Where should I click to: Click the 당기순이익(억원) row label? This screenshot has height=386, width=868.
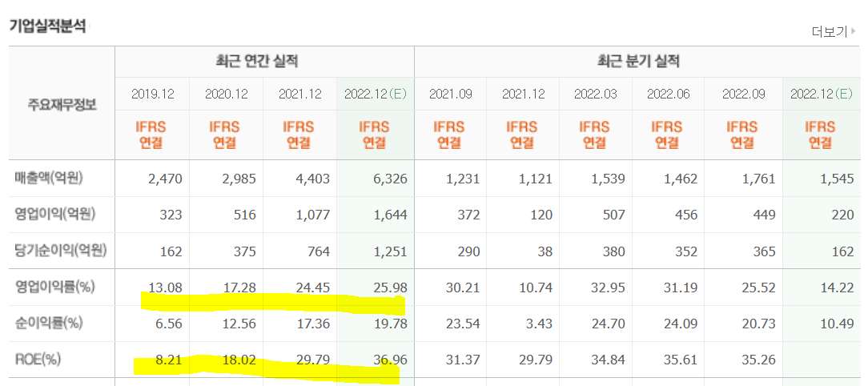point(60,251)
